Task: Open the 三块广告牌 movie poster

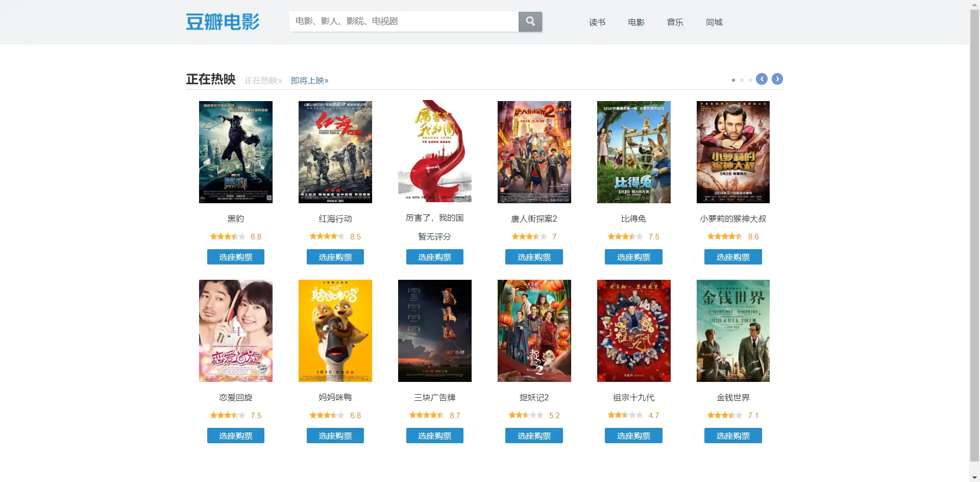Action: tap(435, 331)
